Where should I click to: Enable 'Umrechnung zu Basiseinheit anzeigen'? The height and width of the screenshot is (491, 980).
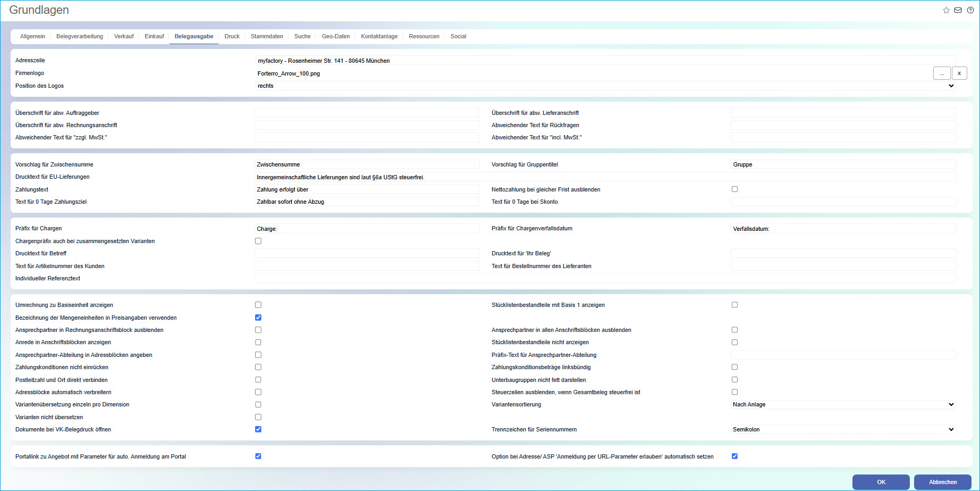click(258, 304)
